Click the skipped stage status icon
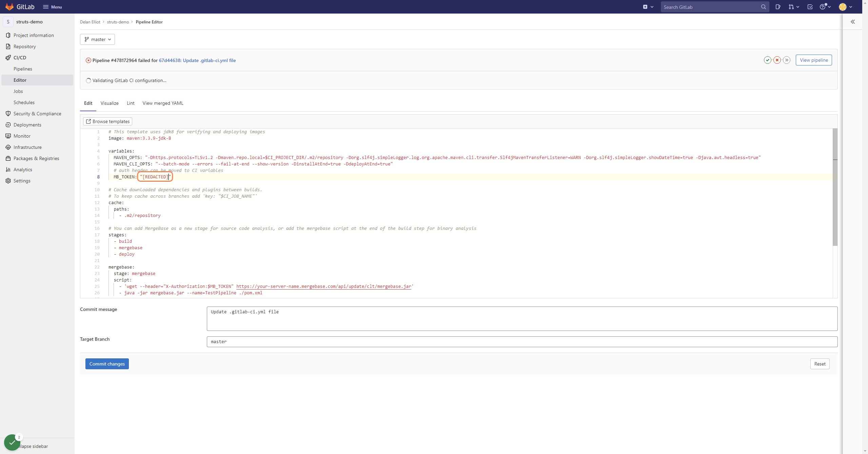 point(787,60)
